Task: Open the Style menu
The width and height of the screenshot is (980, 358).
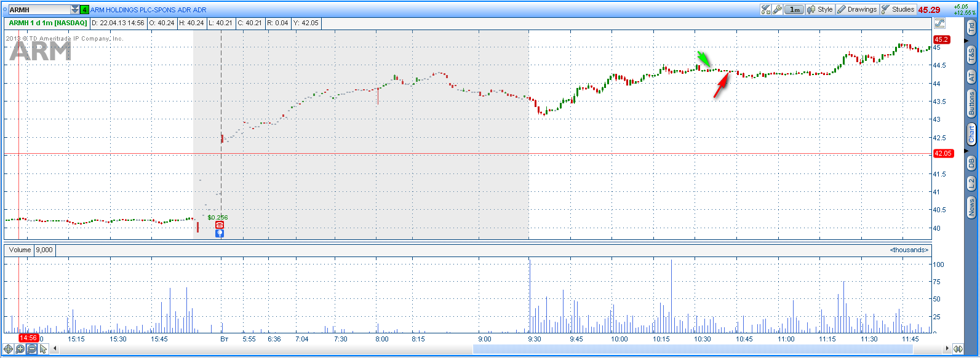Action: (820, 9)
